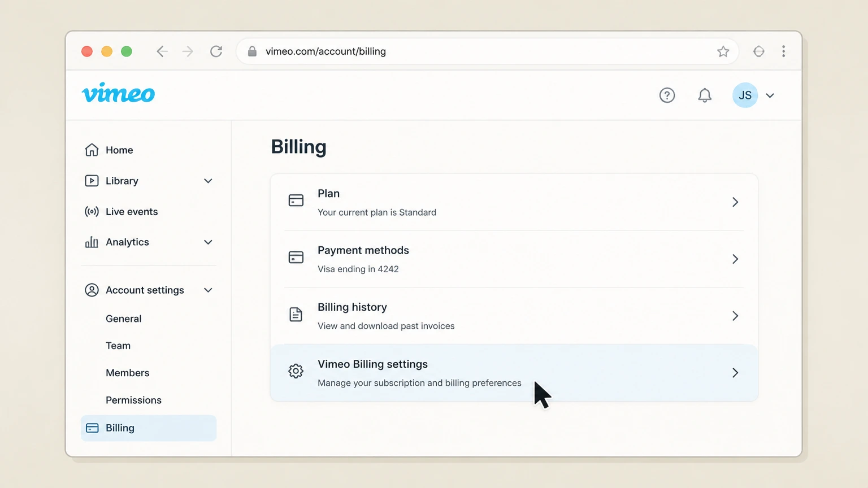This screenshot has width=868, height=488.
Task: Click the chevron on Billing history row
Action: click(735, 316)
